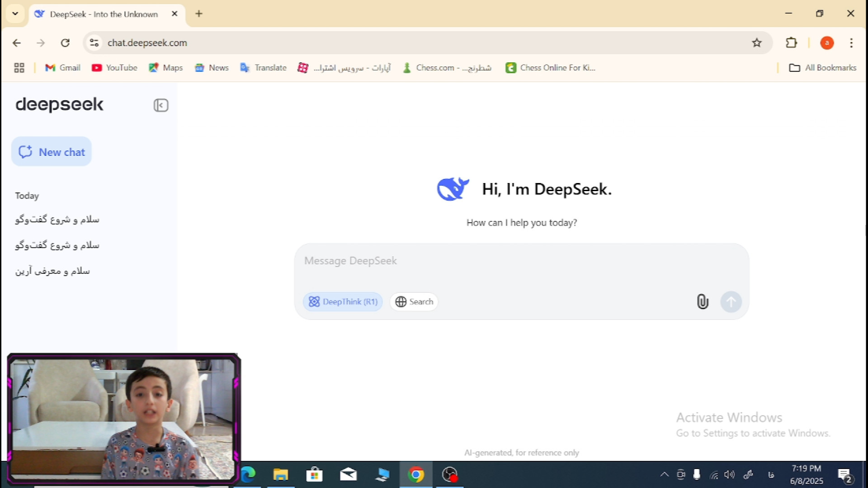Open the News bookmark
The height and width of the screenshot is (488, 868).
point(212,68)
